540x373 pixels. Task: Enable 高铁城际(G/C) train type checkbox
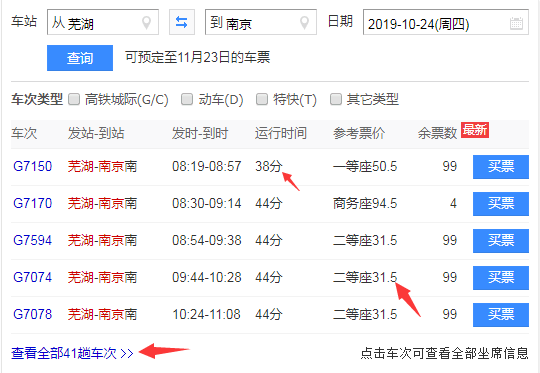coord(74,99)
